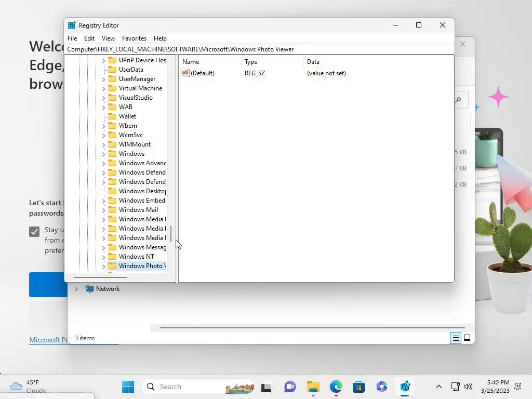The image size is (532, 399).
Task: Switch to Registry Editor taskbar icon
Action: [405, 387]
